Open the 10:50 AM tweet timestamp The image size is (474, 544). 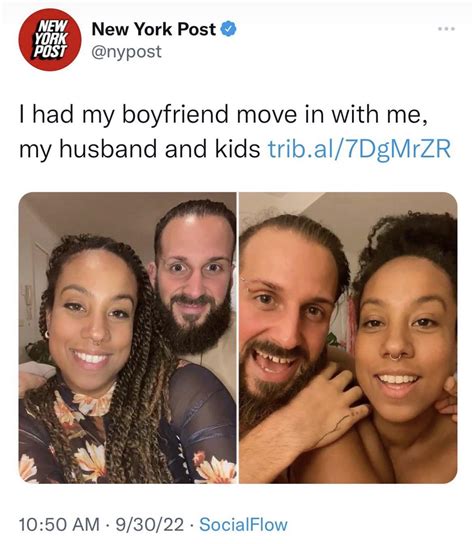(59, 524)
